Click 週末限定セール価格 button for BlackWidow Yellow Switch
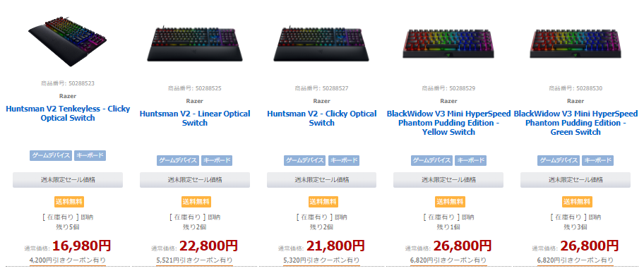Screen dimensions: 644x271 448,180
